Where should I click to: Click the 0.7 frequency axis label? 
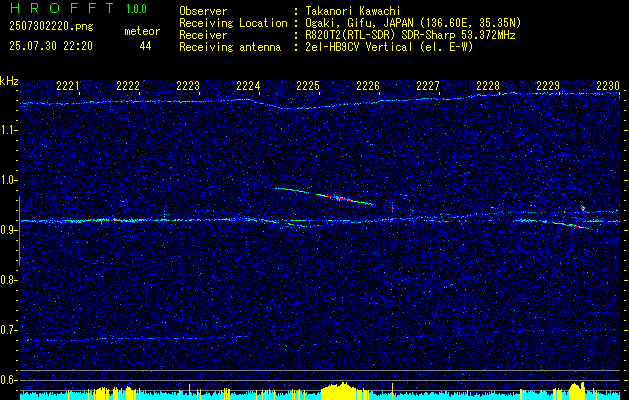9,330
